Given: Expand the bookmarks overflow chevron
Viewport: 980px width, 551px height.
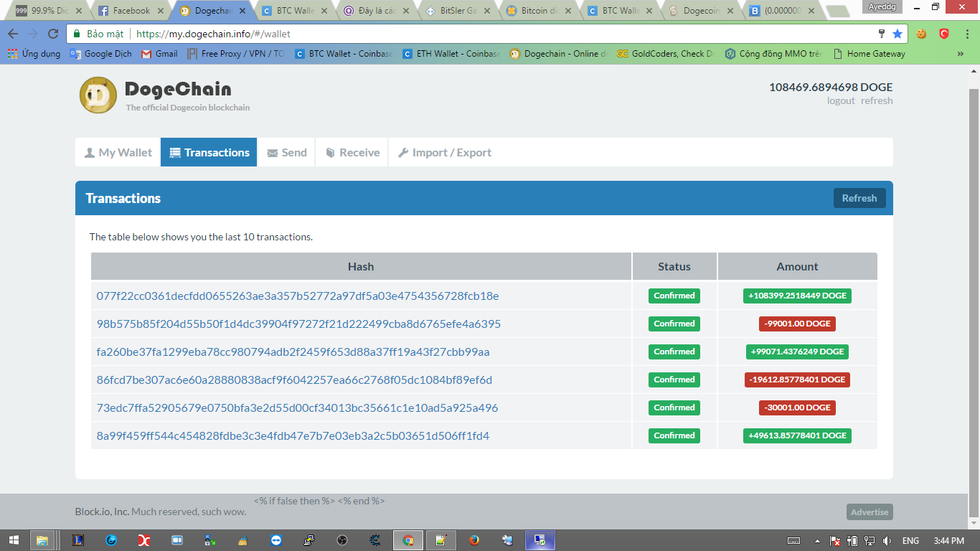Looking at the screenshot, I should (x=961, y=54).
